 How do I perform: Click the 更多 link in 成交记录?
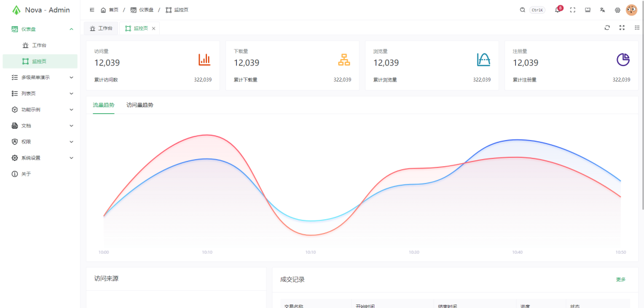(621, 279)
